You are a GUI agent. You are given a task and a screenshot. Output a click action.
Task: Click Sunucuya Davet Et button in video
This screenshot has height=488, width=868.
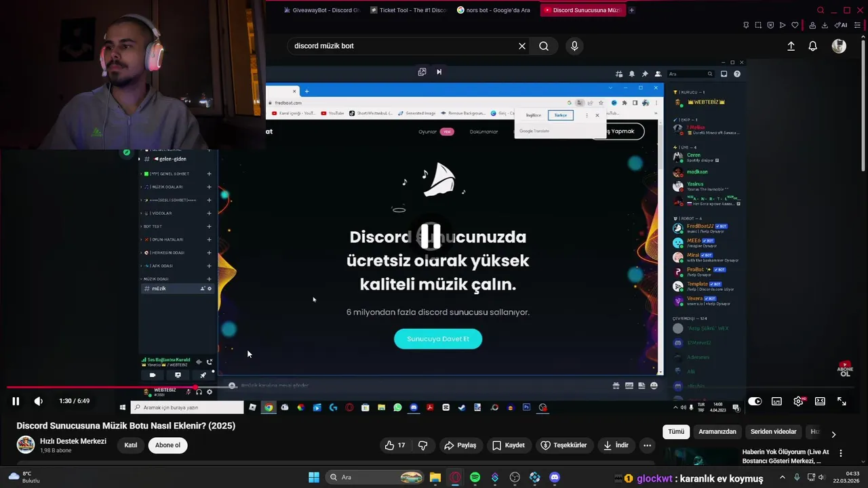coord(438,339)
